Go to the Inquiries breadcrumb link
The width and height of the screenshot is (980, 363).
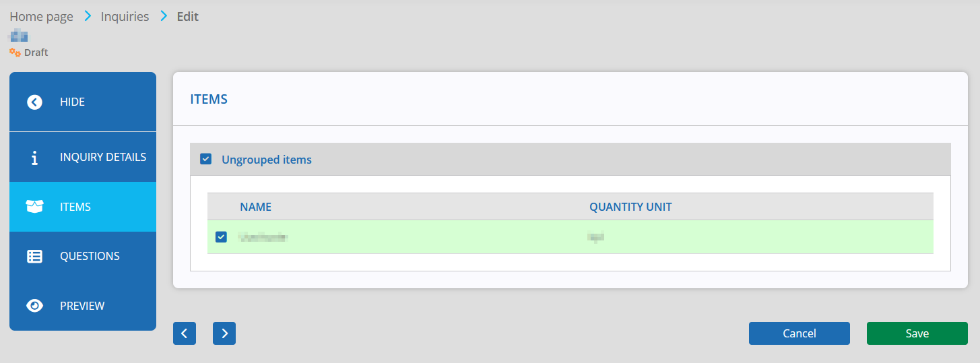[125, 17]
